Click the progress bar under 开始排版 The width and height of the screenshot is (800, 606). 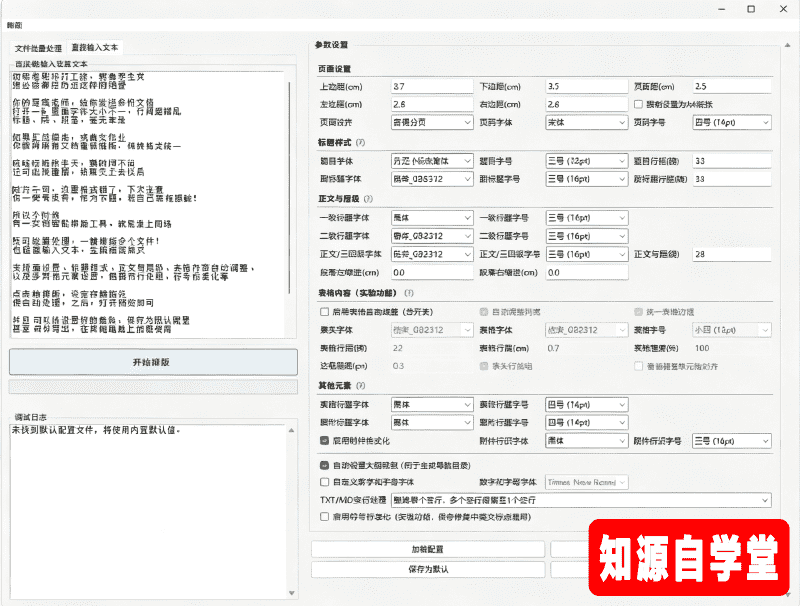pos(153,386)
